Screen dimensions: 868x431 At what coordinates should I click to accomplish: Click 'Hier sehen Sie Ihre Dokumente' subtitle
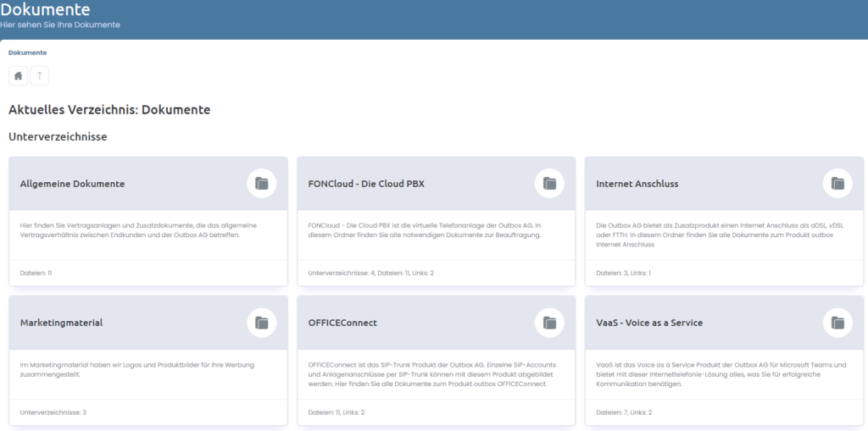(60, 25)
